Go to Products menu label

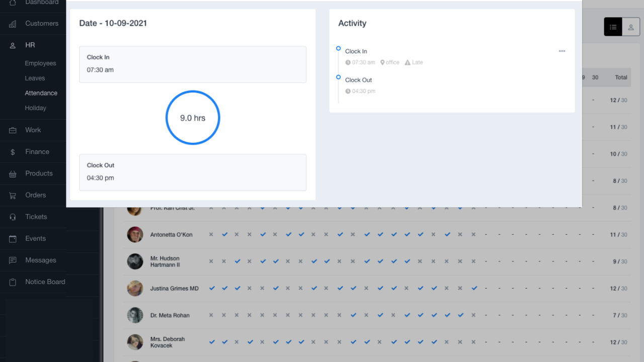[39, 173]
